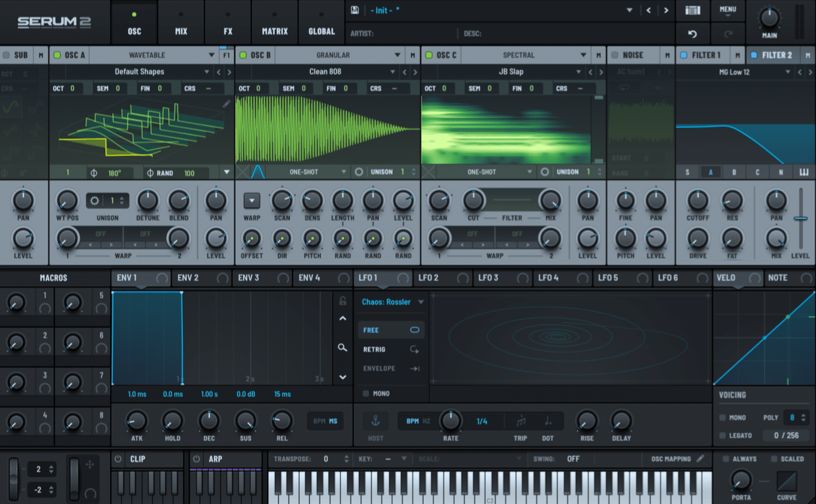
Task: Click the LFO host anchor icon
Action: point(375,421)
